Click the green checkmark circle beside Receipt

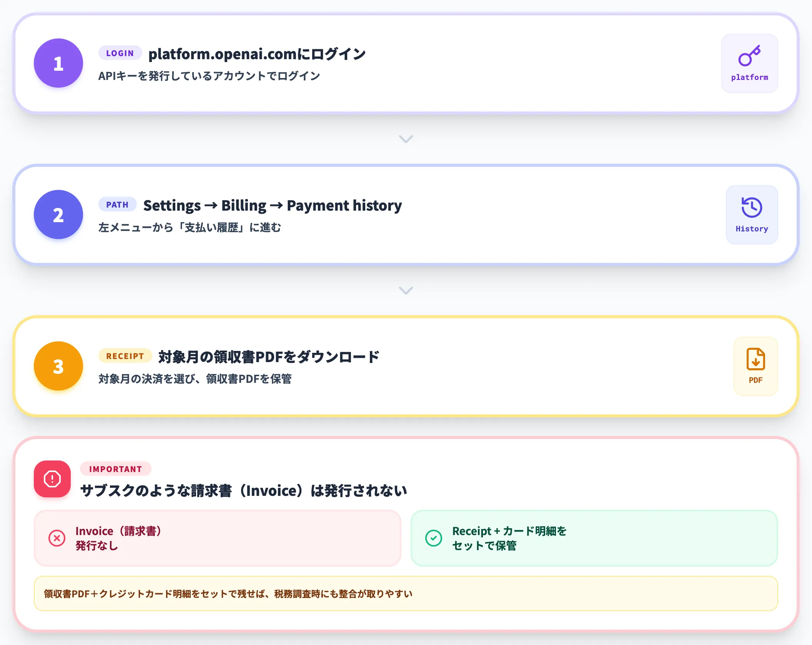(x=434, y=538)
